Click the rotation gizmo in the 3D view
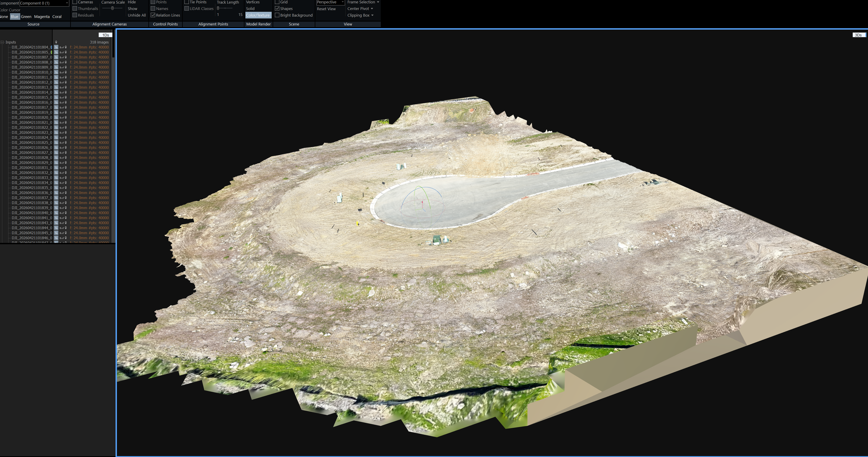868x457 pixels. click(x=422, y=204)
